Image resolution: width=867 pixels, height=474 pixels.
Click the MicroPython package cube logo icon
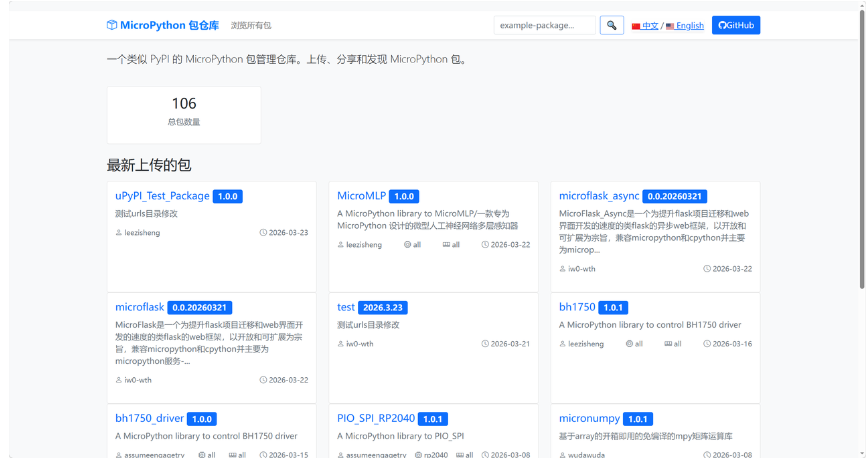tap(112, 25)
